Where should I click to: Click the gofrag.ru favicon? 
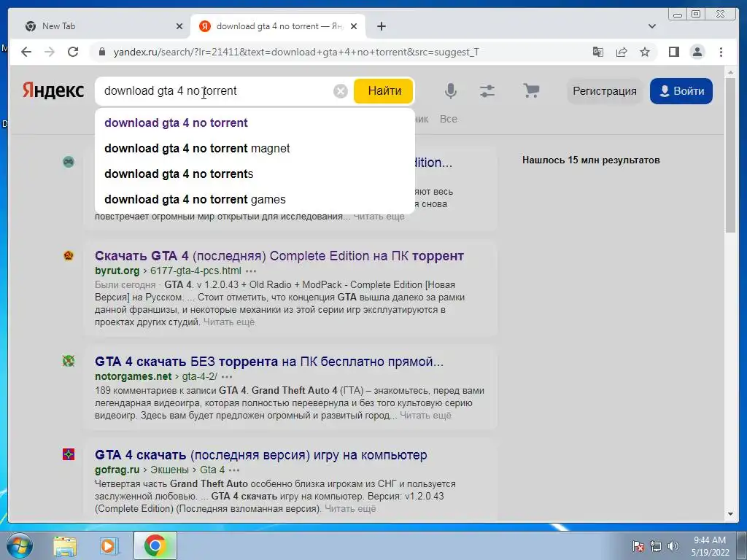69,454
